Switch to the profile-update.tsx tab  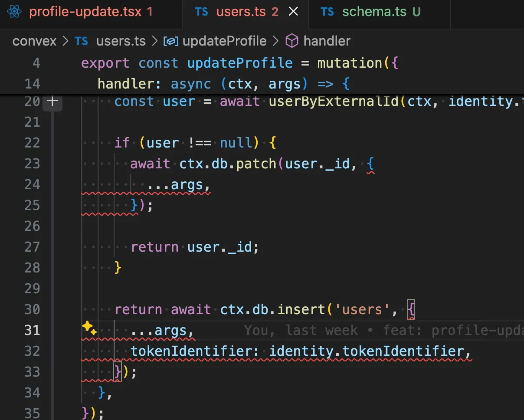(85, 12)
